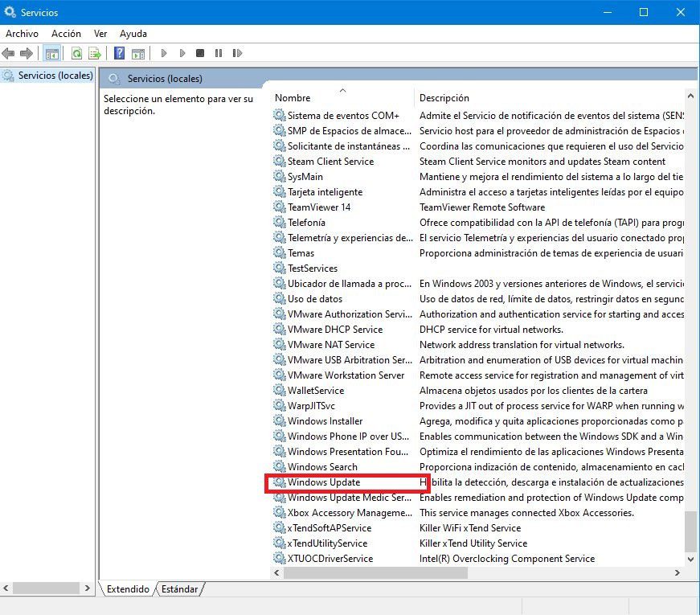Select Windows Presentation Fou... row
Screen dimensions: 700x615
point(478,451)
